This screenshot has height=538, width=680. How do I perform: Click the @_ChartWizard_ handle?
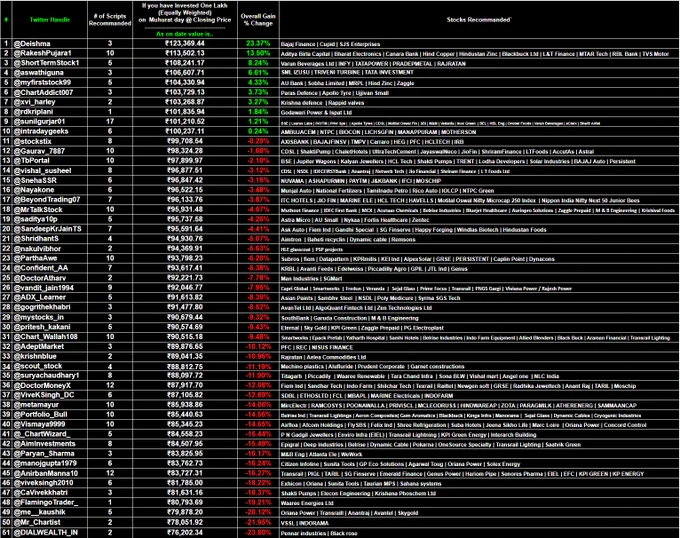42,434
